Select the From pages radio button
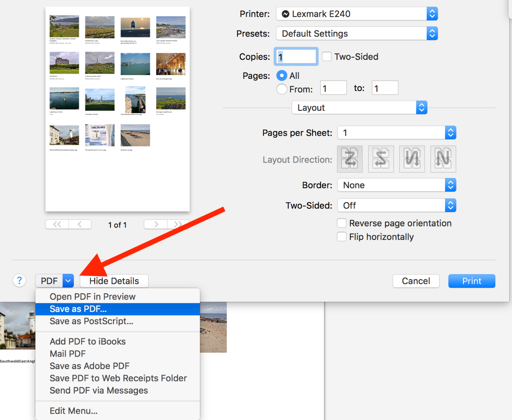 282,89
